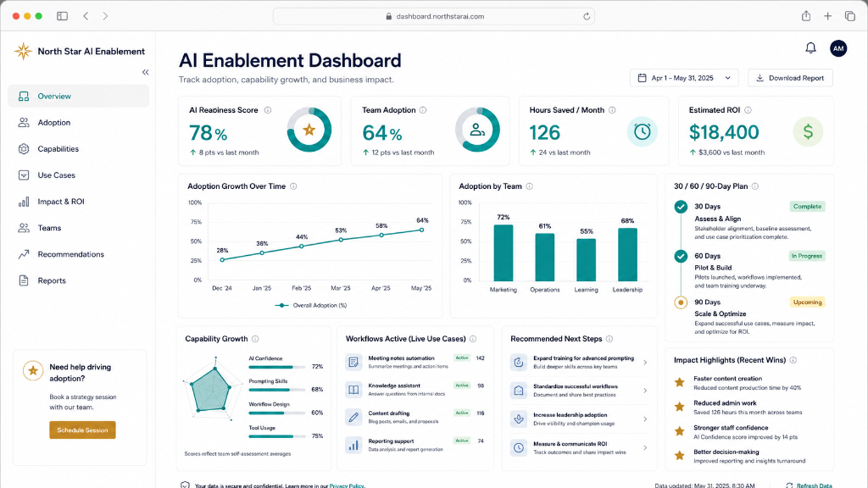Reload the page in the browser
Viewport: 868px width, 488px height.
[587, 16]
